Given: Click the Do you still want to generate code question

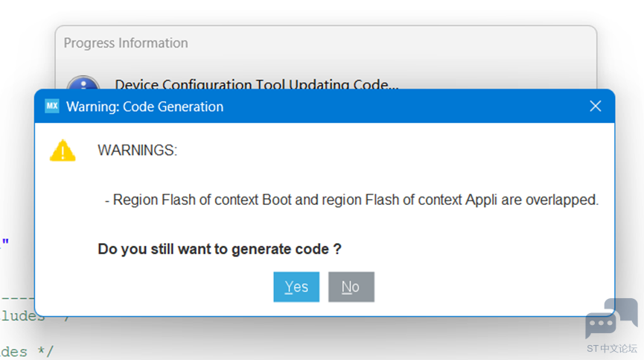Looking at the screenshot, I should pyautogui.click(x=220, y=249).
